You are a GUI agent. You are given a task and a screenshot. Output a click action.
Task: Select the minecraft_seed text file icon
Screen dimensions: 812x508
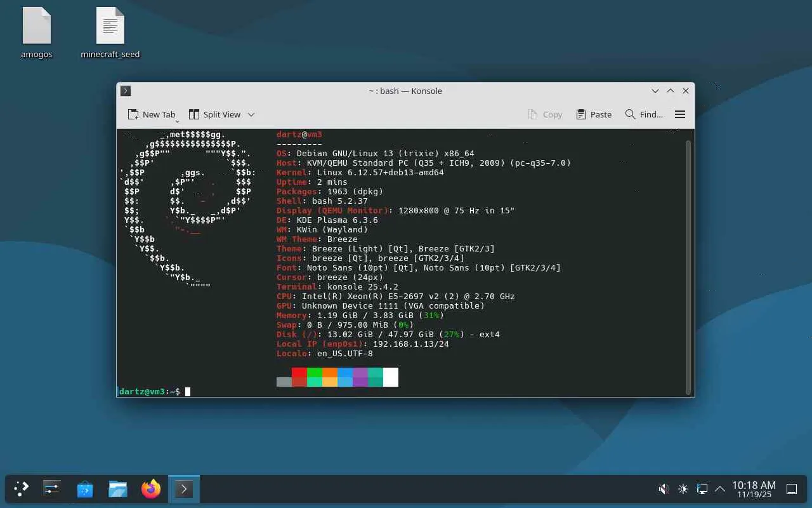(x=110, y=33)
